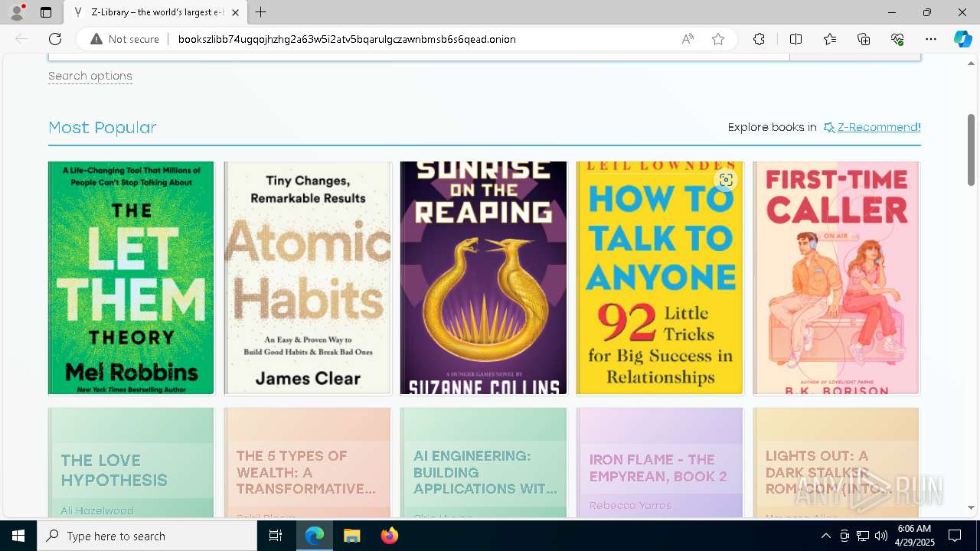Open Edge Settings and more menu
Image resolution: width=980 pixels, height=551 pixels.
[x=931, y=39]
